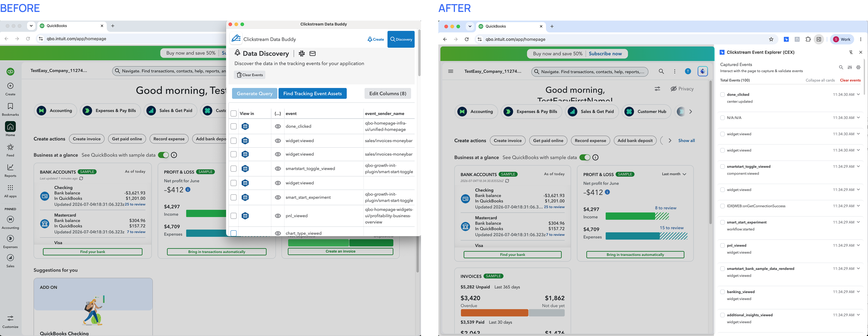This screenshot has height=336, width=868.
Task: Open new tab plus button in AFTER Chrome
Action: 552,26
